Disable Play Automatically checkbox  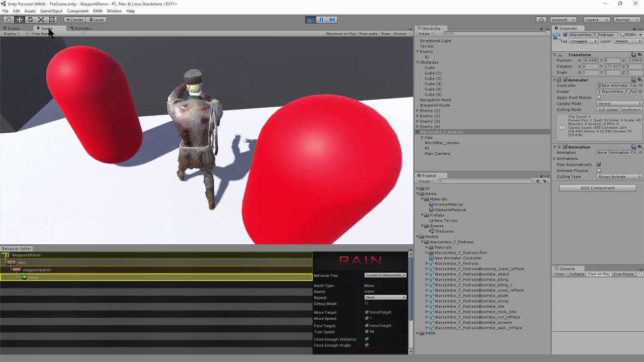point(599,164)
